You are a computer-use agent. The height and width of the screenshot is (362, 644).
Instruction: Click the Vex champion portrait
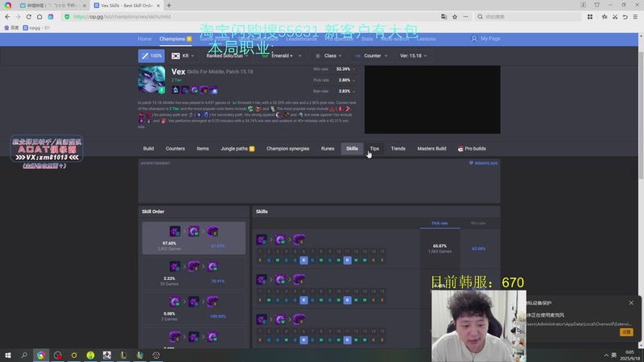[151, 79]
